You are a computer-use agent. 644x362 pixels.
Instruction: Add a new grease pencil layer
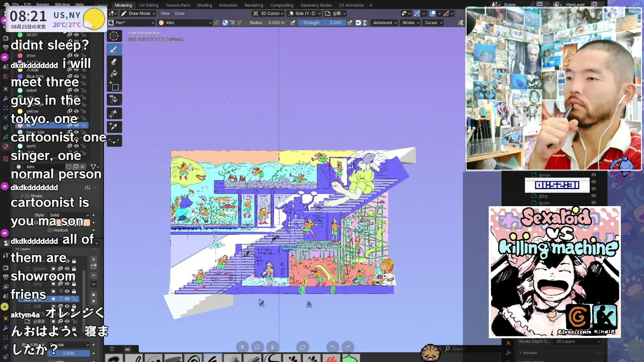(x=94, y=260)
